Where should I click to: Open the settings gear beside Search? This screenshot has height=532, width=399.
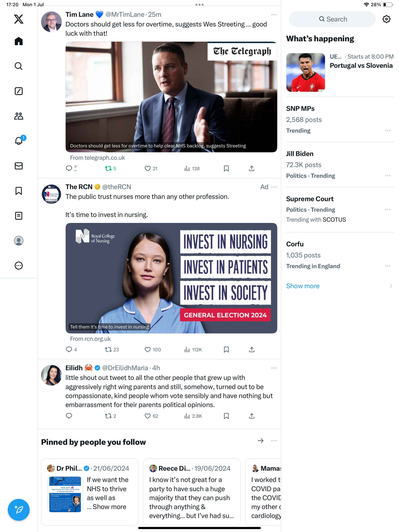[x=386, y=19]
